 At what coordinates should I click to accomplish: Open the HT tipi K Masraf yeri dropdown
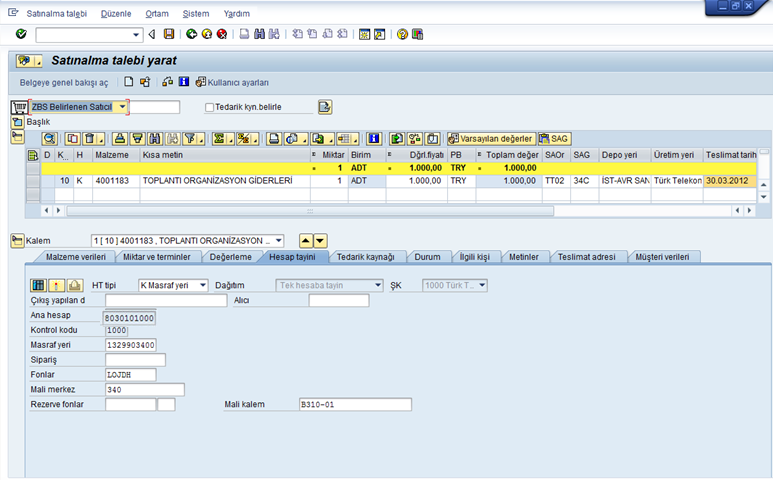[x=203, y=286]
